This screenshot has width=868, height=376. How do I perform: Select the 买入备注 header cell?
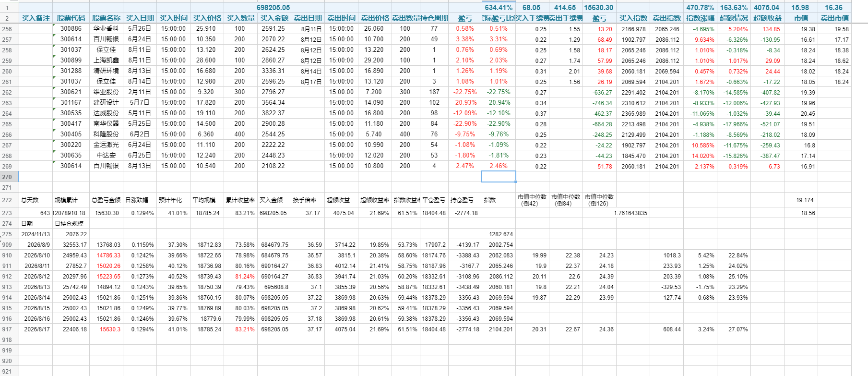[x=36, y=18]
